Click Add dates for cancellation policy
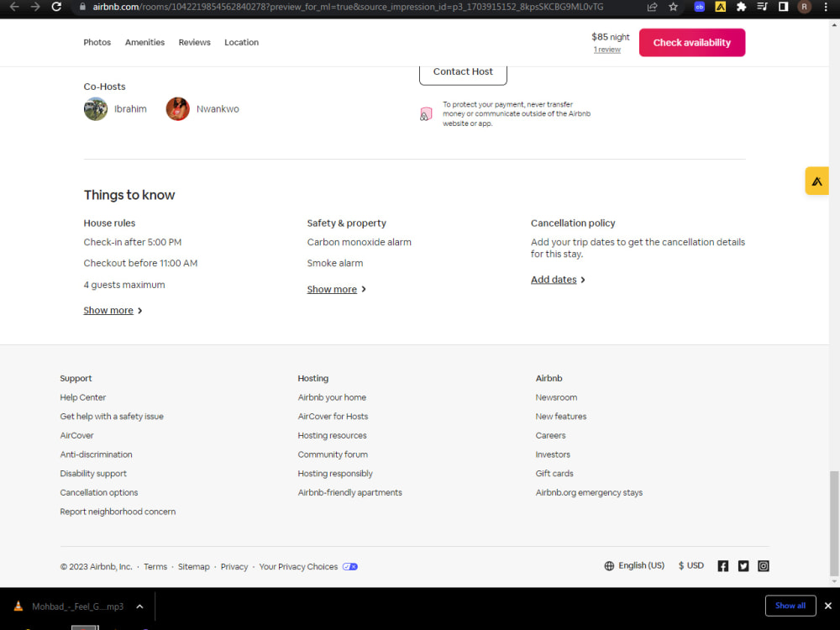The height and width of the screenshot is (630, 840). (x=558, y=280)
